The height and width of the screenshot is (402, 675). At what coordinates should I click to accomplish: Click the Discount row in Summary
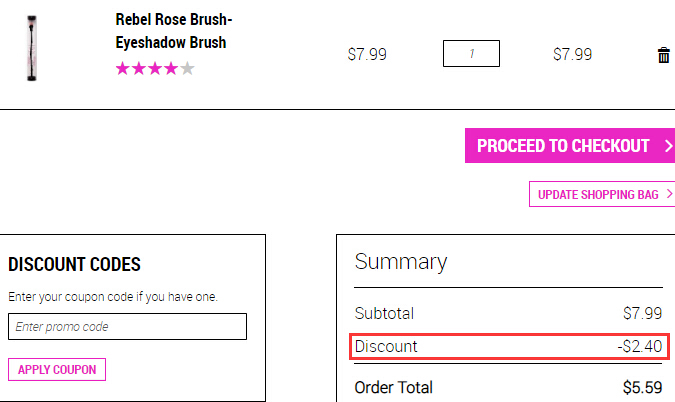click(x=509, y=346)
